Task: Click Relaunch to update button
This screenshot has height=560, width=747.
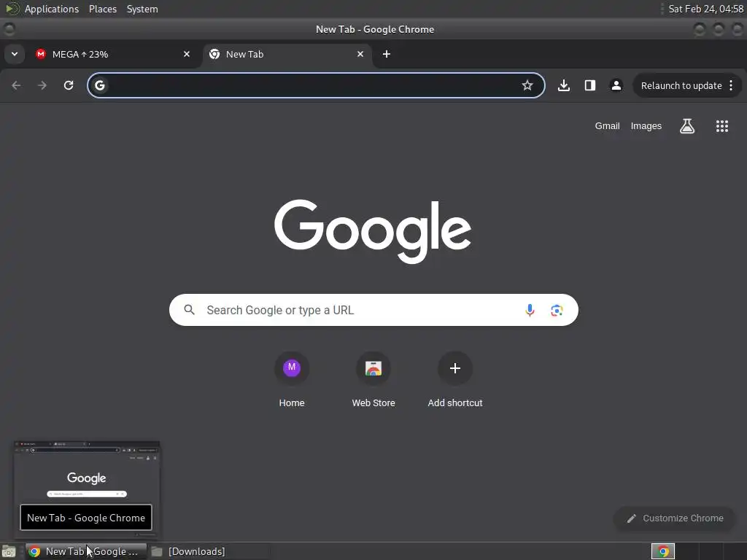Action: pyautogui.click(x=681, y=86)
